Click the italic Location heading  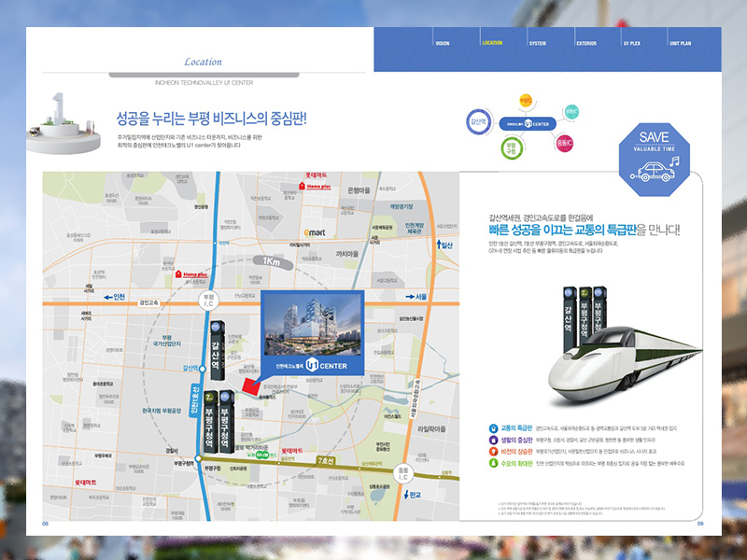coord(203,62)
